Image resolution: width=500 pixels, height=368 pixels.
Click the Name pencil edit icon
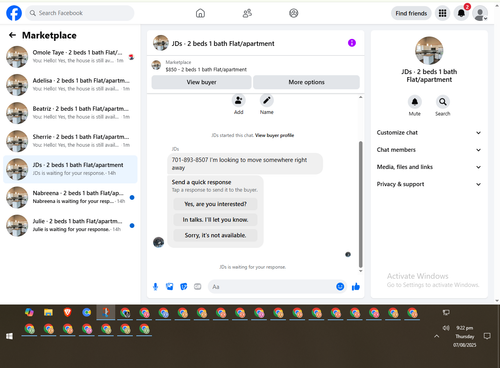(267, 100)
